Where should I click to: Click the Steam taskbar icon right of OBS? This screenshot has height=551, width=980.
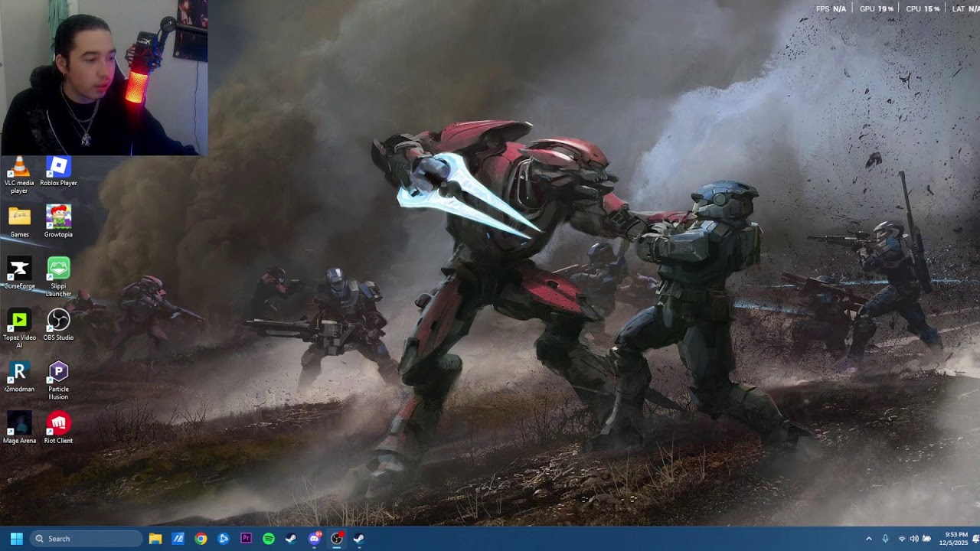click(x=359, y=539)
